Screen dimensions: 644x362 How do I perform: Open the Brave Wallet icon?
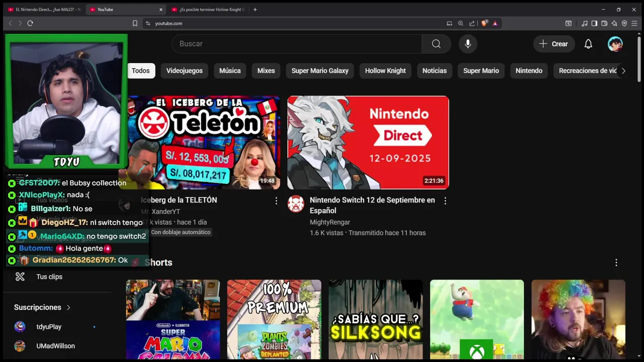click(x=604, y=23)
